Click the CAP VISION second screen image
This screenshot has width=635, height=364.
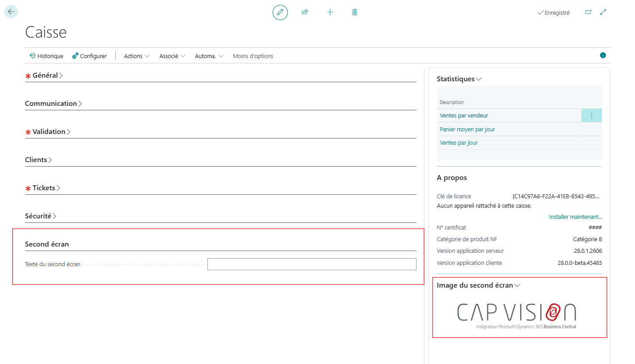[x=516, y=316]
